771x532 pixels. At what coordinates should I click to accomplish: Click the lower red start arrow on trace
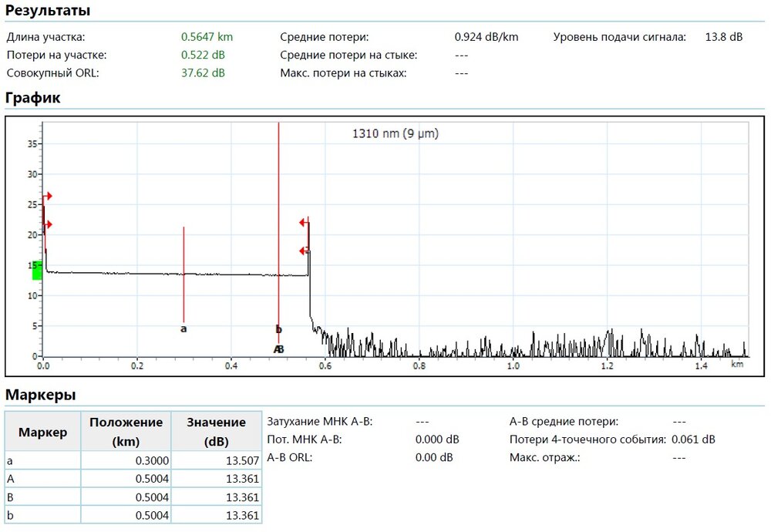coord(48,224)
